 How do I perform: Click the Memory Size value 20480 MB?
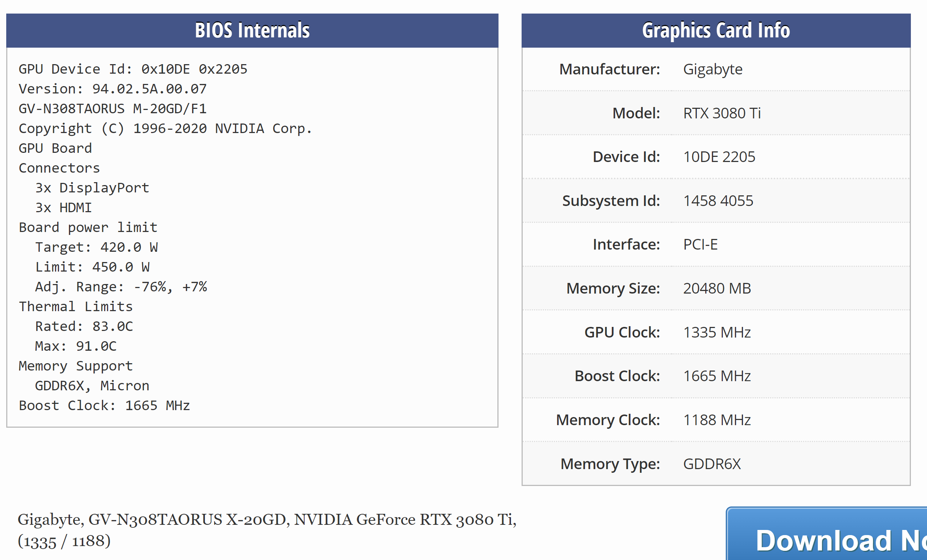coord(717,288)
